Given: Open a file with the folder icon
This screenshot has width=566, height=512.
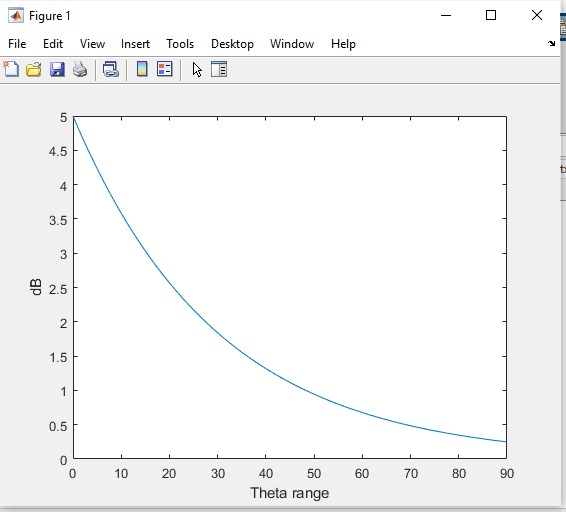Looking at the screenshot, I should (x=34, y=69).
